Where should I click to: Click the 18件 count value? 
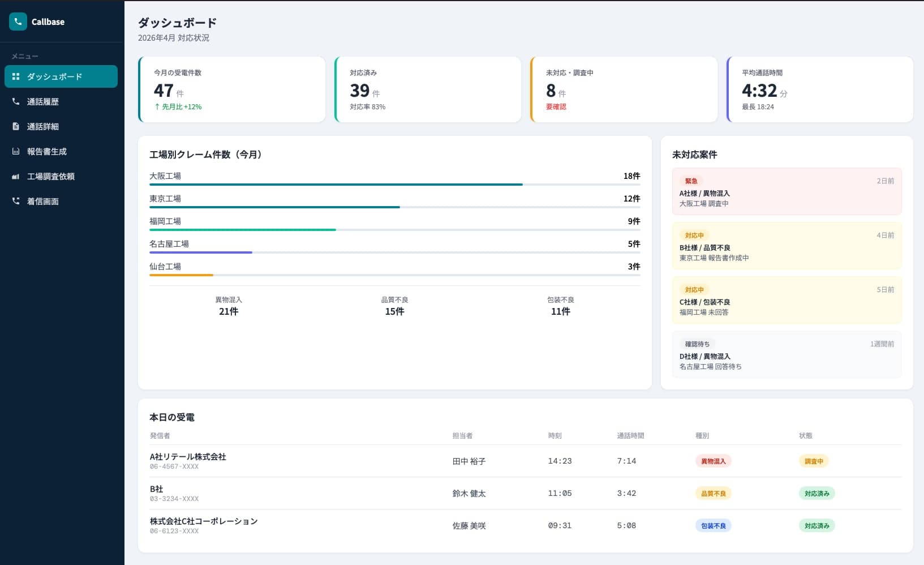pyautogui.click(x=632, y=176)
